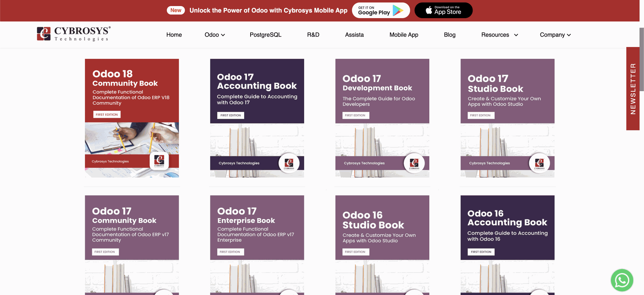Click First Edition label on Odoo 17 Development Book
The width and height of the screenshot is (644, 295).
(x=356, y=115)
